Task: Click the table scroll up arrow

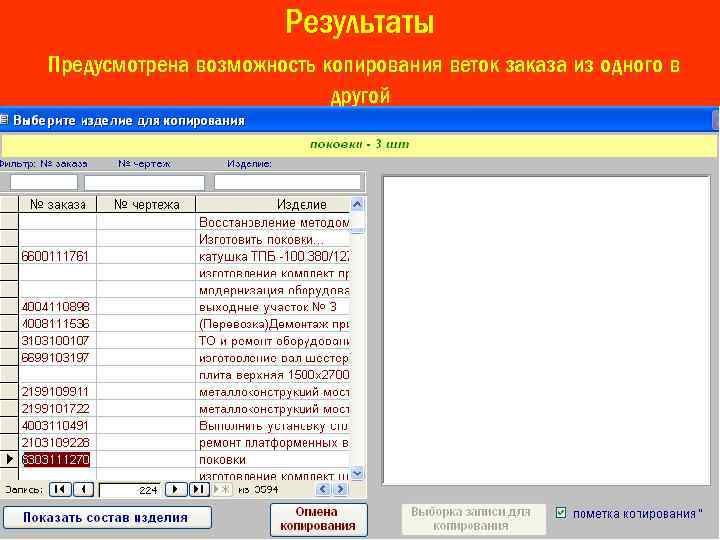Action: 357,204
